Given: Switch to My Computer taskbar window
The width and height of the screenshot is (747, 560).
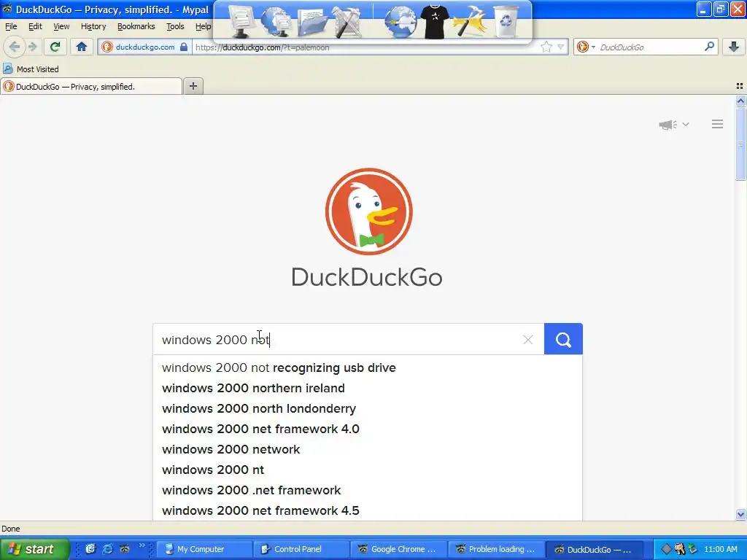Looking at the screenshot, I should pyautogui.click(x=204, y=549).
